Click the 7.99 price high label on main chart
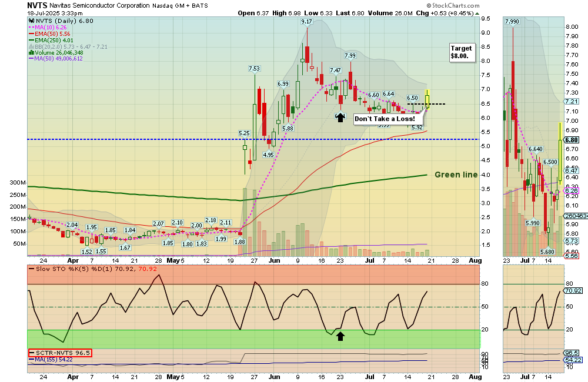This screenshot has width=588, height=382. [350, 55]
